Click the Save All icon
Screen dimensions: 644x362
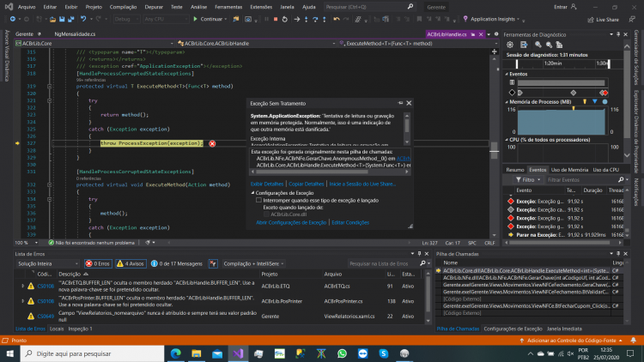pyautogui.click(x=71, y=19)
